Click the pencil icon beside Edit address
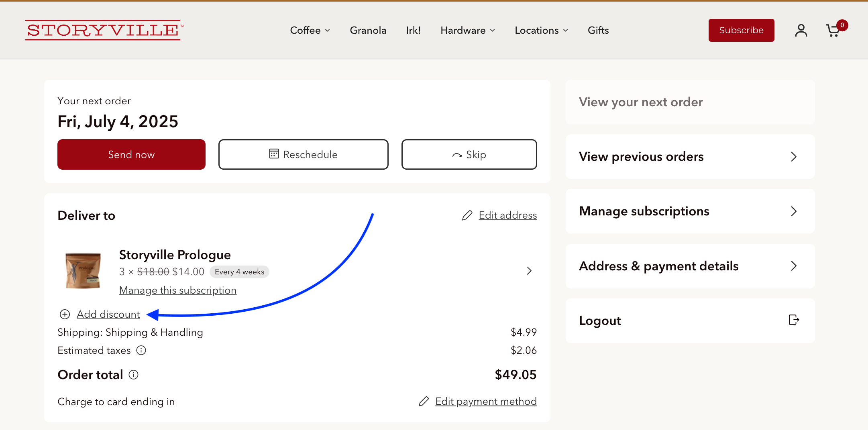The height and width of the screenshot is (430, 868). tap(467, 215)
